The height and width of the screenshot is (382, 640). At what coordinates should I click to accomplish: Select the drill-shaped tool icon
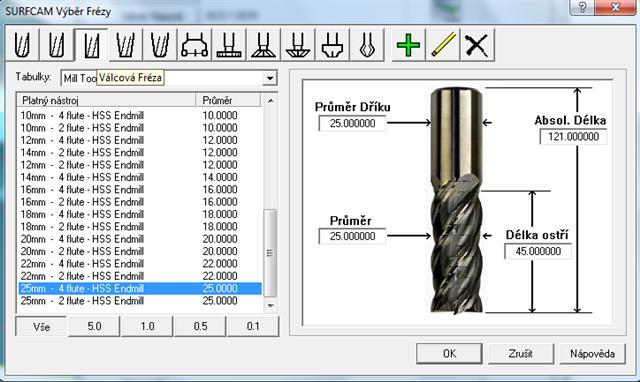(367, 45)
